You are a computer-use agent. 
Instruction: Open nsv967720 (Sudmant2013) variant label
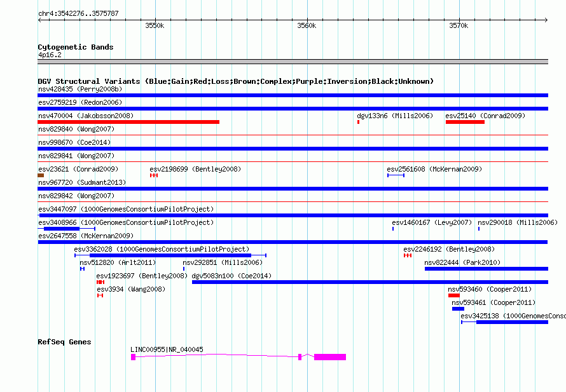point(82,182)
